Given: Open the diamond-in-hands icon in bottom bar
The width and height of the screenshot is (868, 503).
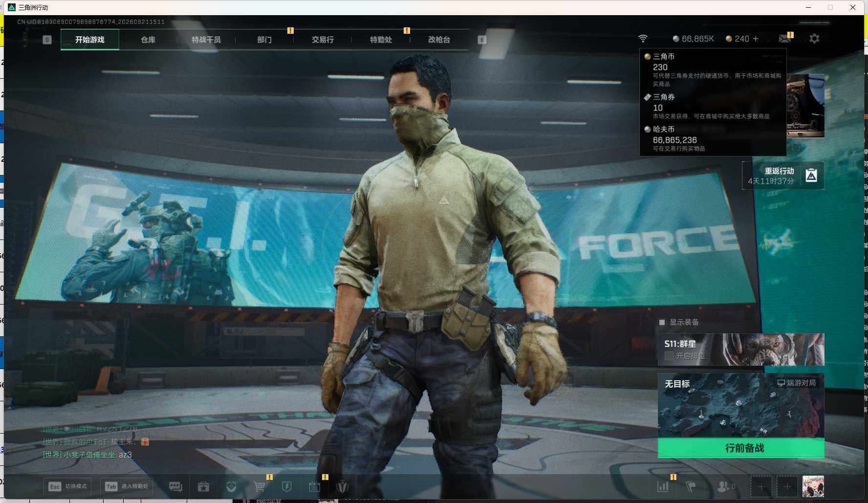Looking at the screenshot, I should 231,486.
